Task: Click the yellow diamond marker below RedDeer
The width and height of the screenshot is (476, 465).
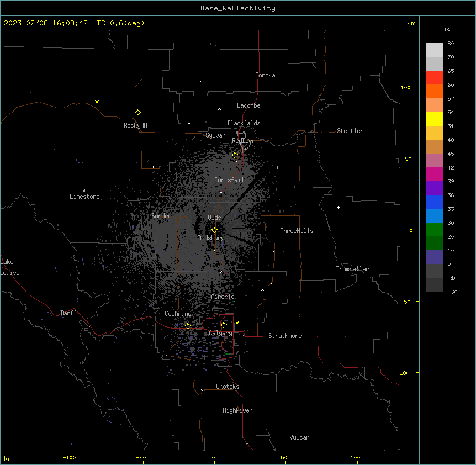Action: click(x=235, y=155)
